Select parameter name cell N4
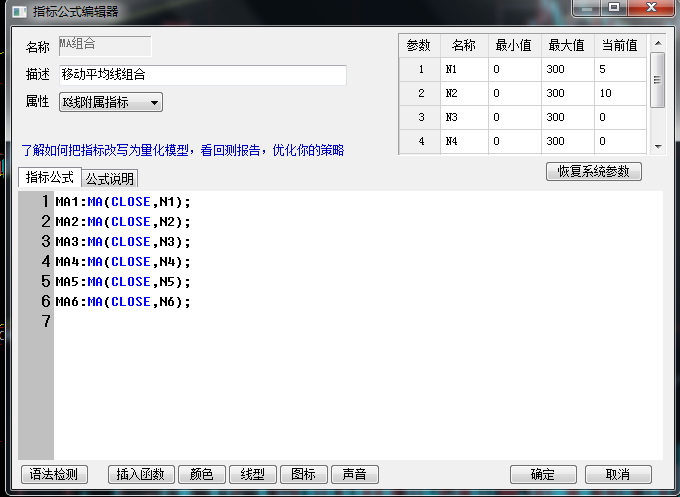 [464, 141]
